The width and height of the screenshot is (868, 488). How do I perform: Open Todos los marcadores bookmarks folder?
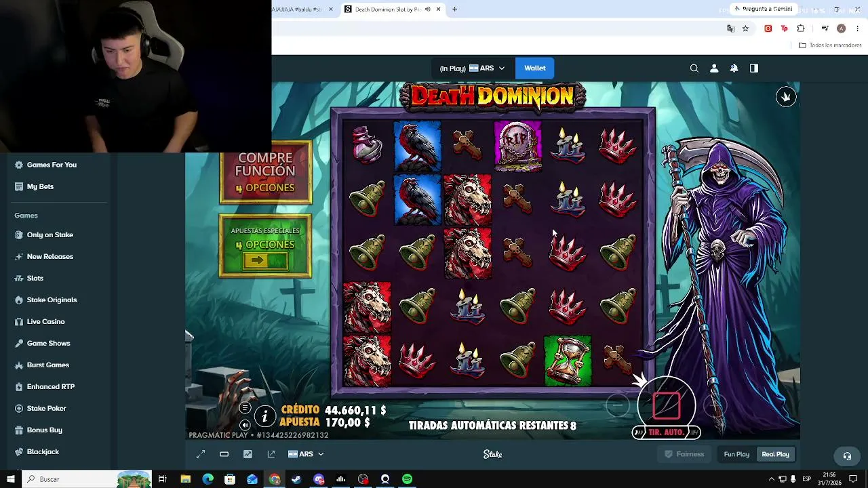830,45
